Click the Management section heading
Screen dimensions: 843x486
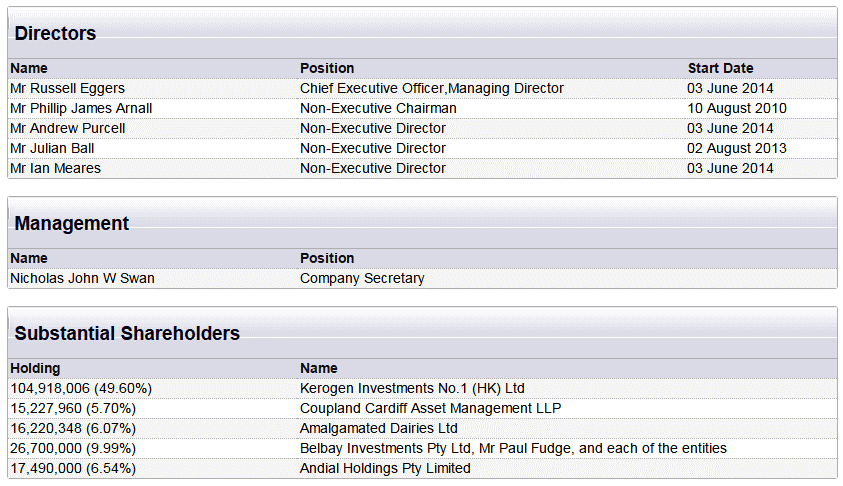point(72,223)
